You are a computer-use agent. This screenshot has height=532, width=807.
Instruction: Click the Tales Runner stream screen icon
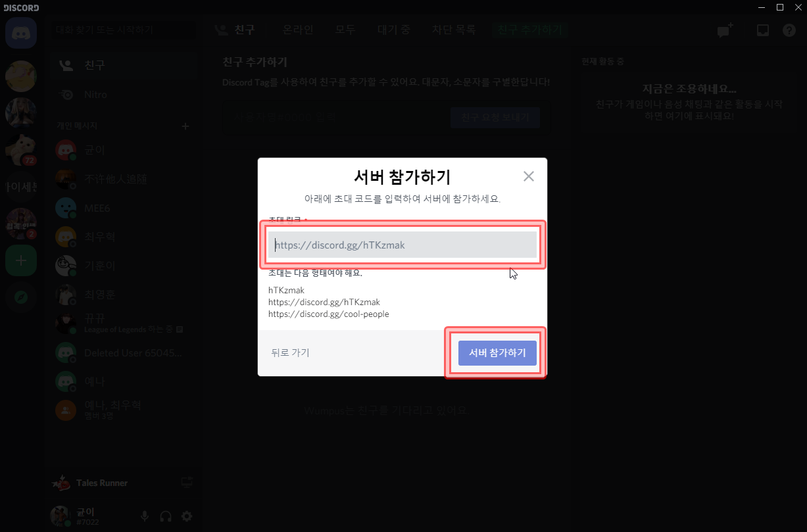tap(187, 483)
